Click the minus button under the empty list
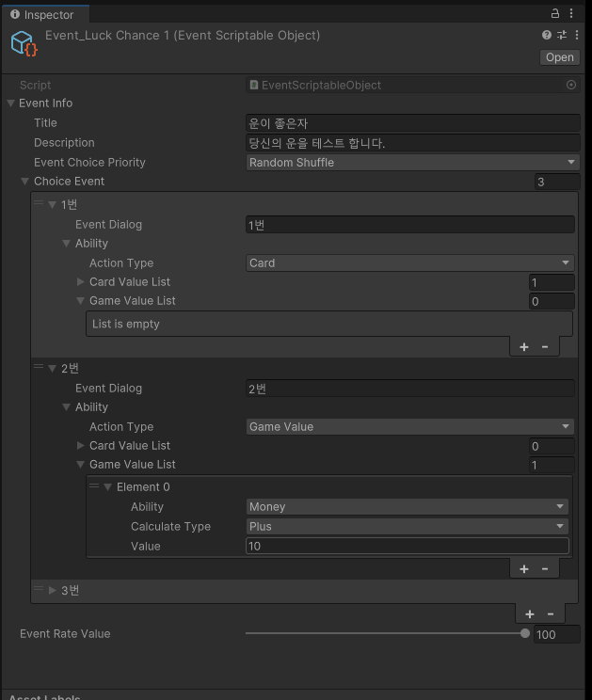The width and height of the screenshot is (592, 700). pyautogui.click(x=545, y=347)
